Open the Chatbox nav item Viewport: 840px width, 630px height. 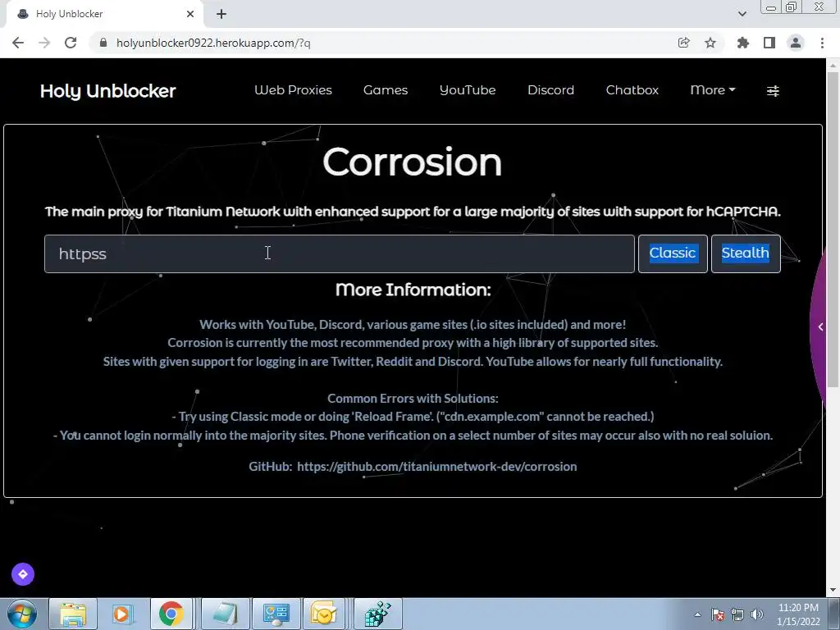click(x=632, y=90)
